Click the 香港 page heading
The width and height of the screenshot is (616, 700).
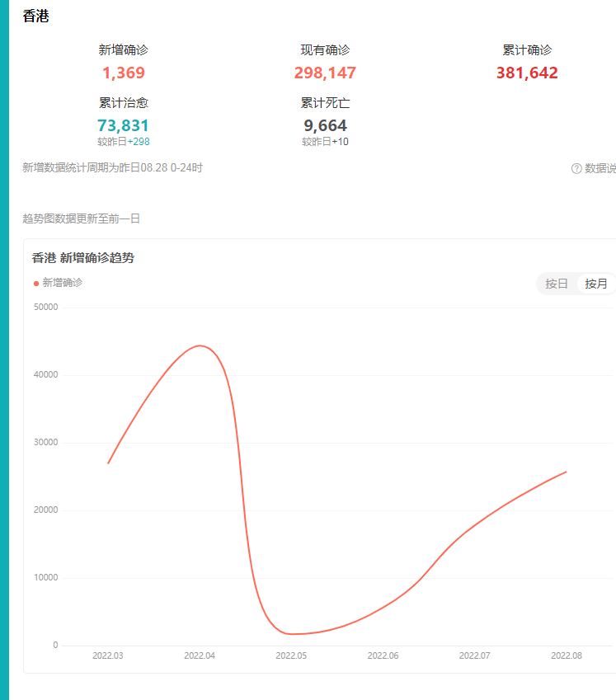35,16
